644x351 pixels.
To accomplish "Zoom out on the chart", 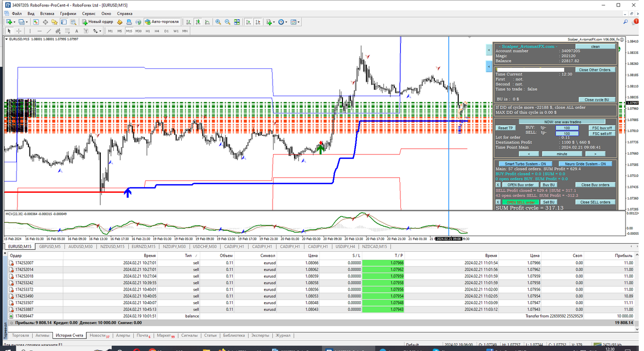I will click(x=228, y=22).
